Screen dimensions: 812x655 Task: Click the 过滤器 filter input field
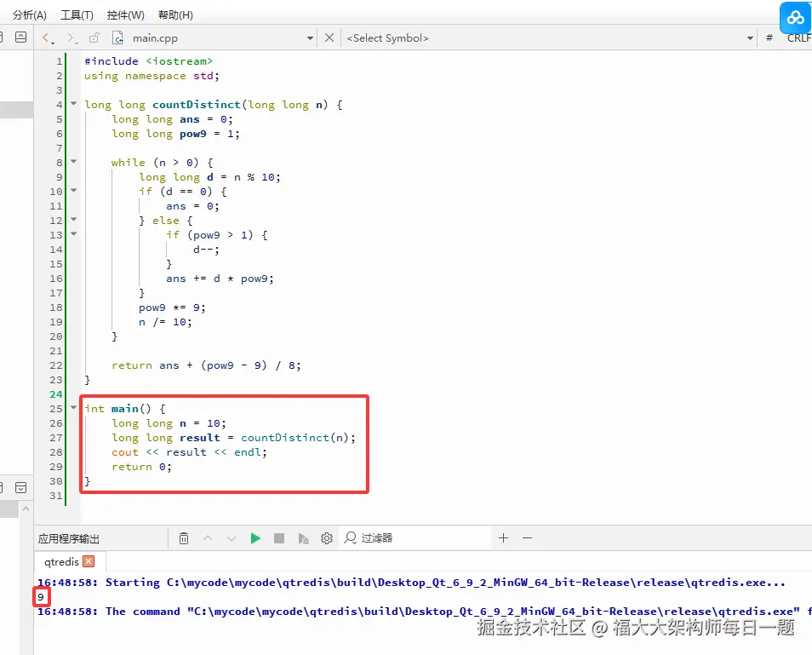pos(415,538)
